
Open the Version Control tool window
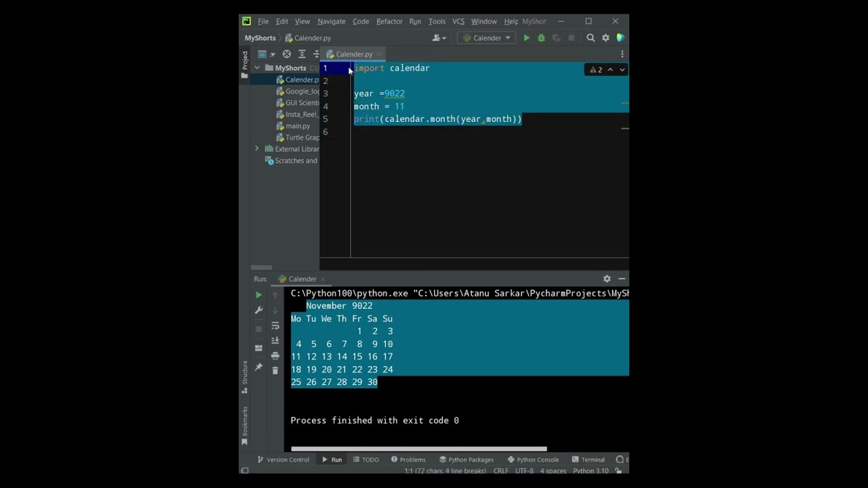283,460
